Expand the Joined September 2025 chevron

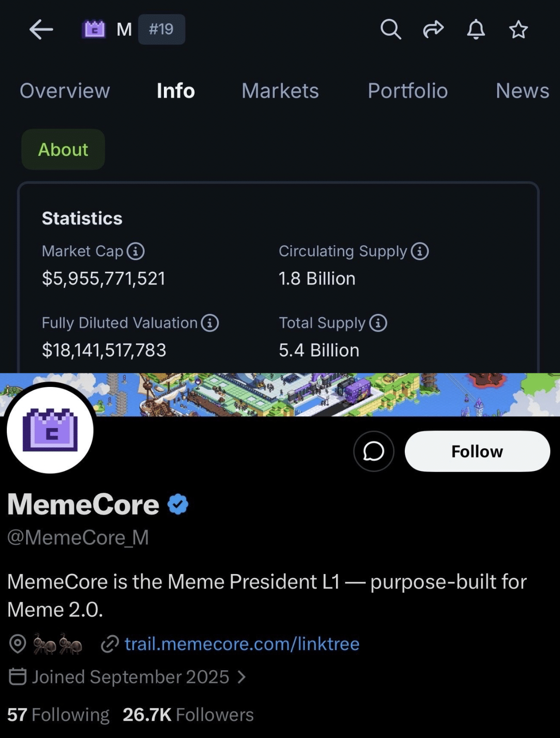coord(242,677)
